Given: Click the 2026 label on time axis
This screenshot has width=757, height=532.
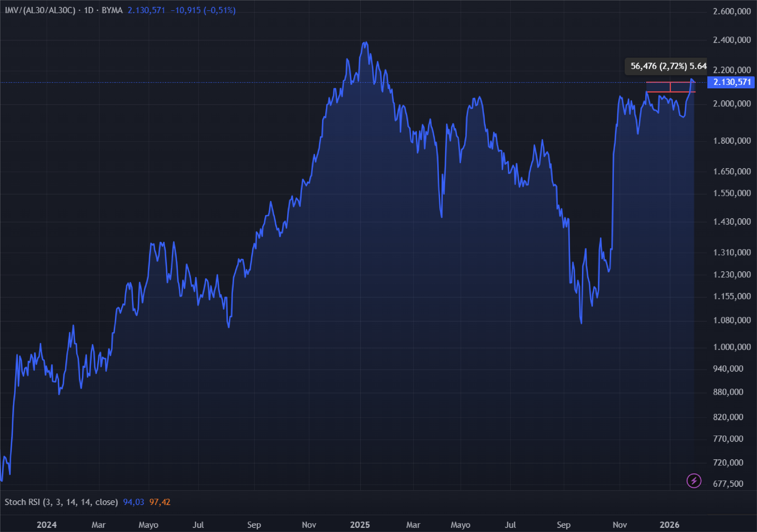Looking at the screenshot, I should pos(669,525).
